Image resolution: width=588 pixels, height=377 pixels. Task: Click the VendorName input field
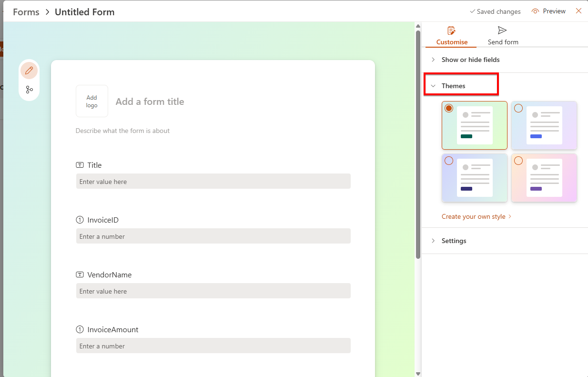213,291
